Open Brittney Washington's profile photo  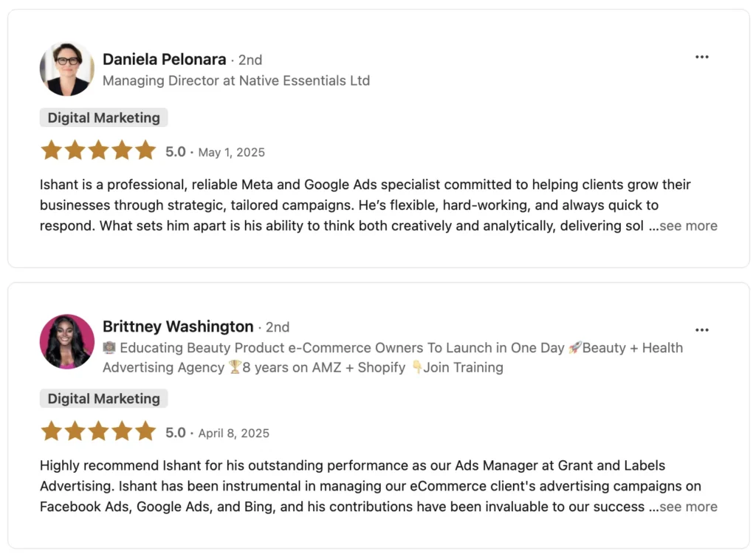(x=67, y=342)
